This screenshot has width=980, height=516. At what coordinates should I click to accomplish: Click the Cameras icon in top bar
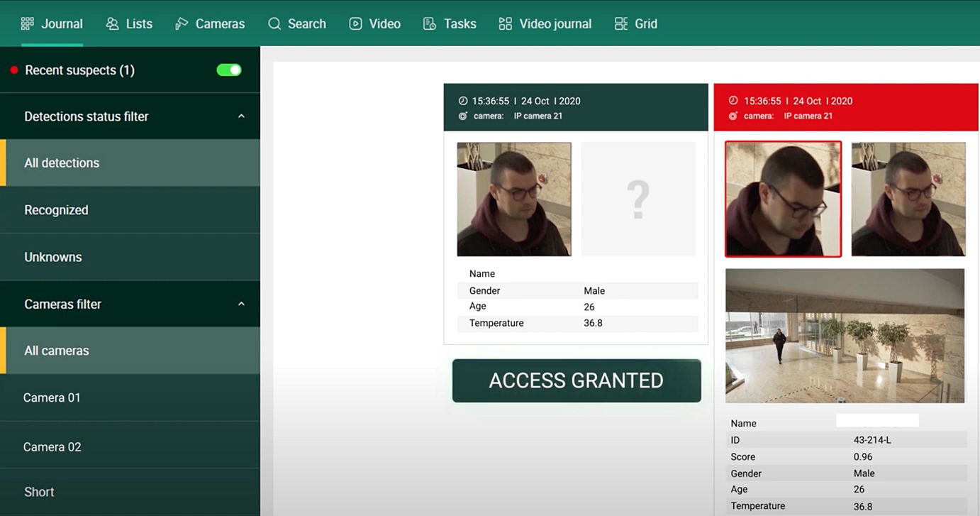coord(182,23)
